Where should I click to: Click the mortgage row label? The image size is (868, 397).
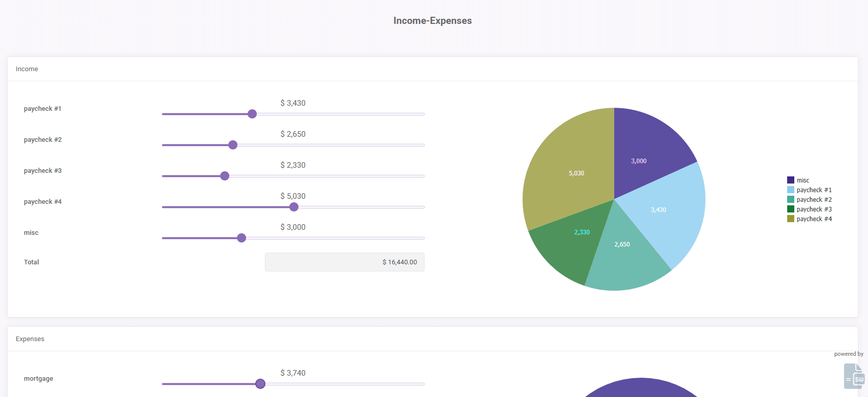39,379
